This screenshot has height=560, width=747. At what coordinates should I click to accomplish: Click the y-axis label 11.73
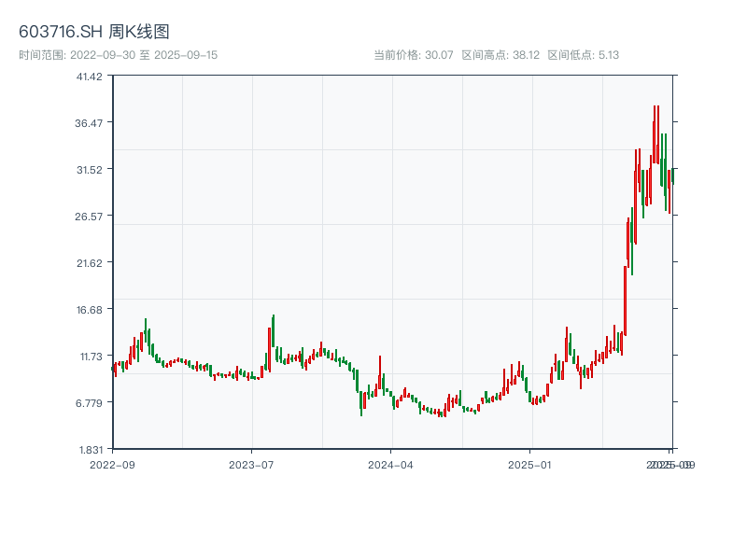coord(91,357)
